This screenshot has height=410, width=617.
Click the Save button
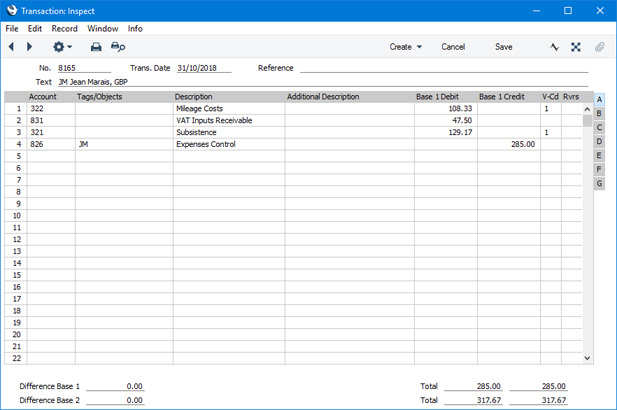click(x=503, y=47)
